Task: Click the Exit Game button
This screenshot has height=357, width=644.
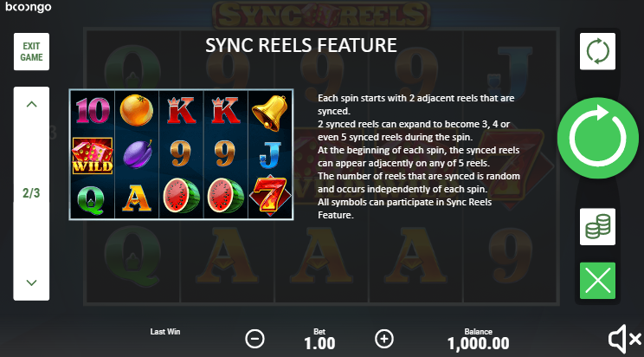Action: click(x=31, y=51)
